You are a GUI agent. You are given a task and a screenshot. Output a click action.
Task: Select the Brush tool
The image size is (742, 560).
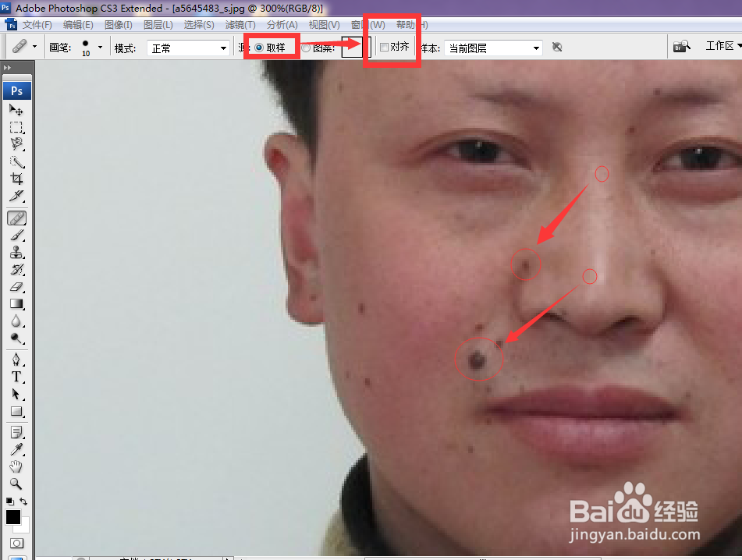16,235
